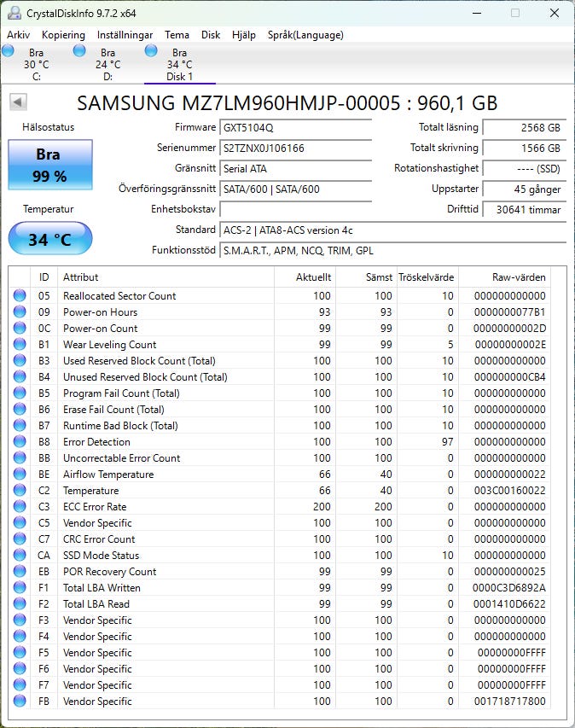This screenshot has width=575, height=728.
Task: Click the Serienummer value field
Action: (295, 149)
